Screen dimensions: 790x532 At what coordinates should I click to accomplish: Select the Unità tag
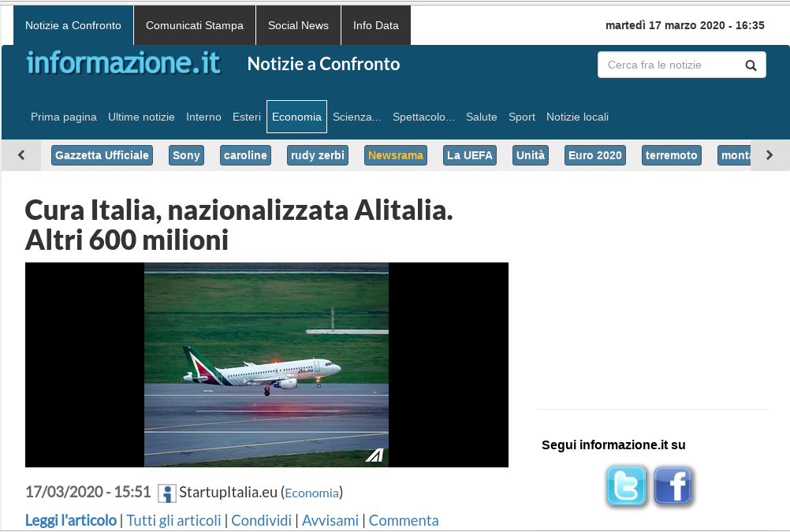[530, 155]
